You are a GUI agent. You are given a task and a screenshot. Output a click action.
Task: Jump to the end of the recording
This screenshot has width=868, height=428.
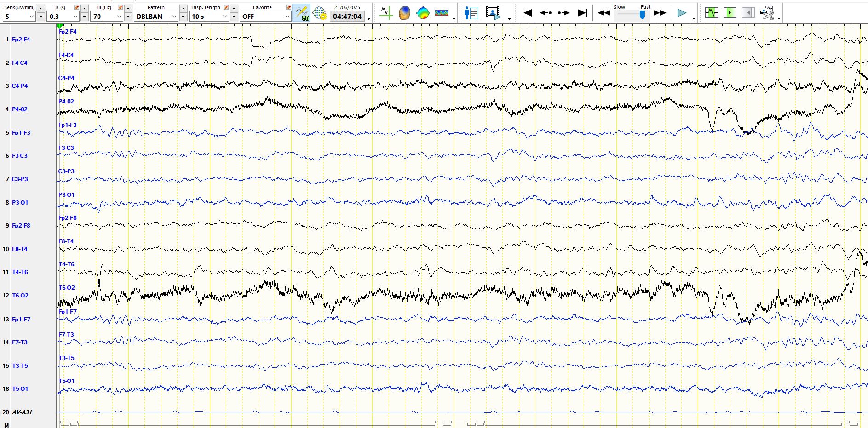point(582,13)
